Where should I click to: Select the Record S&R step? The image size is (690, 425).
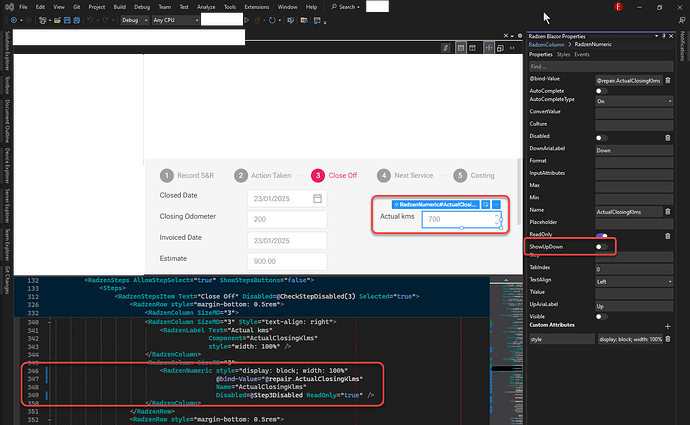coord(187,176)
